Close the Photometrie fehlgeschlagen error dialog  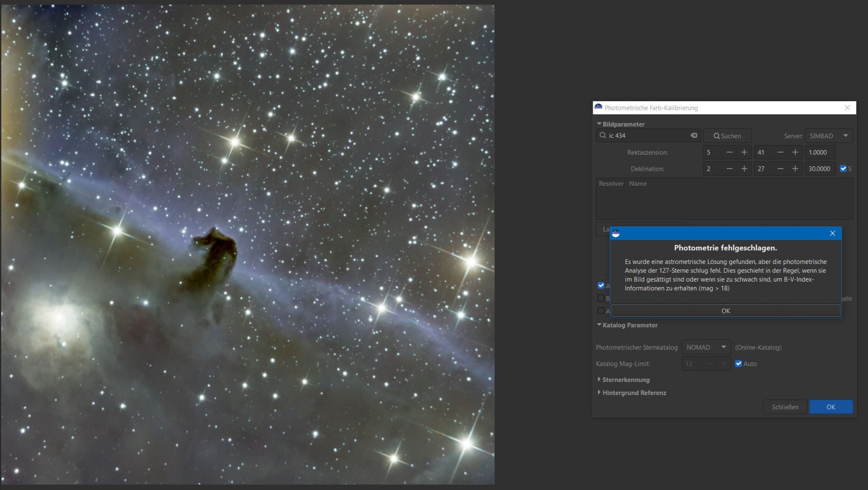coord(832,233)
